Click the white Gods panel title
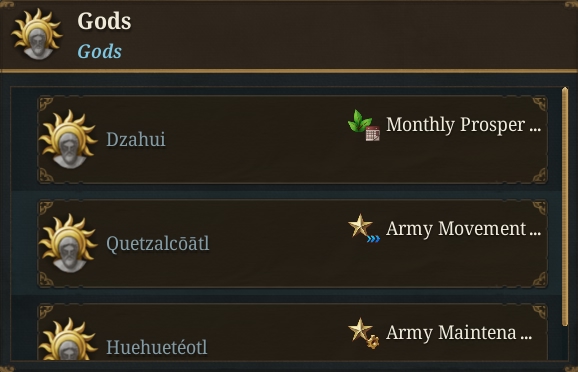 (x=104, y=21)
